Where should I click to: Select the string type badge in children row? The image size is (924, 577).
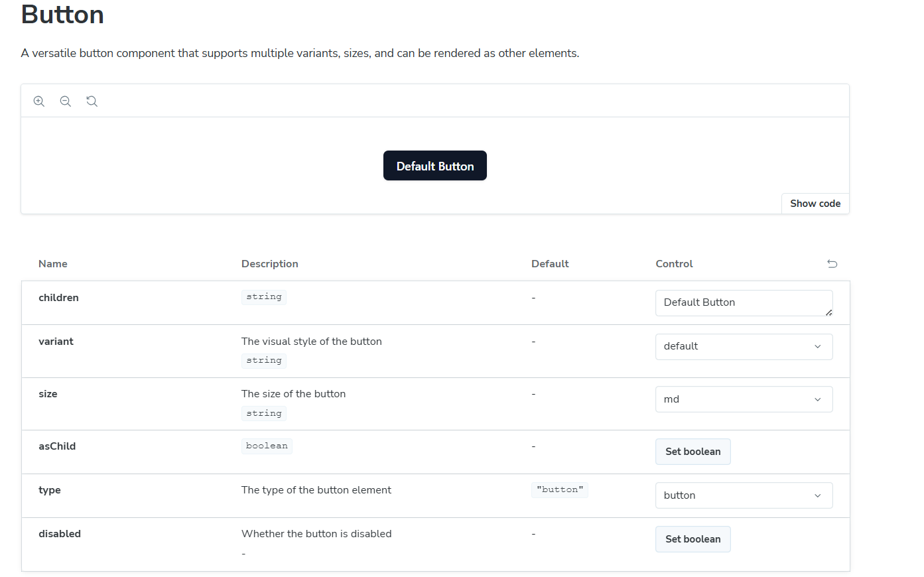[264, 296]
